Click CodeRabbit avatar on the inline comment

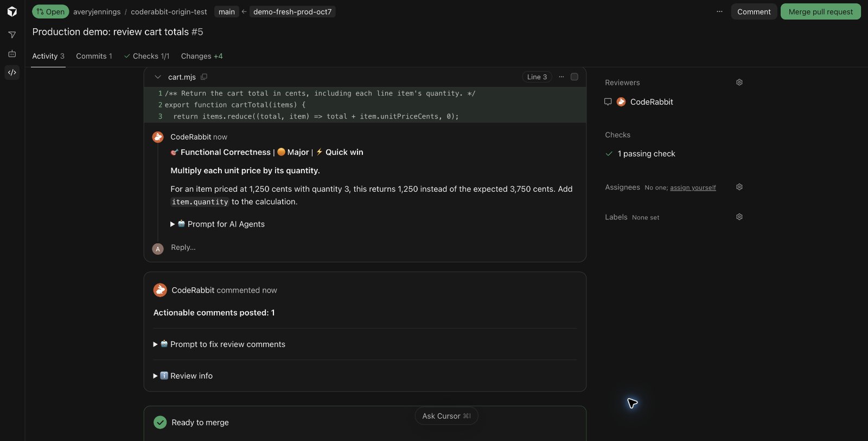(x=158, y=137)
